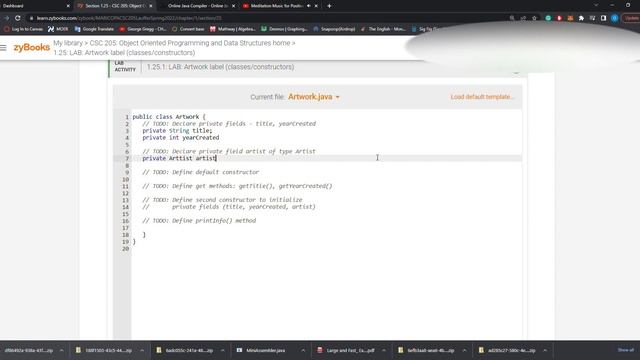Open a new browser tab with plus

click(329, 6)
